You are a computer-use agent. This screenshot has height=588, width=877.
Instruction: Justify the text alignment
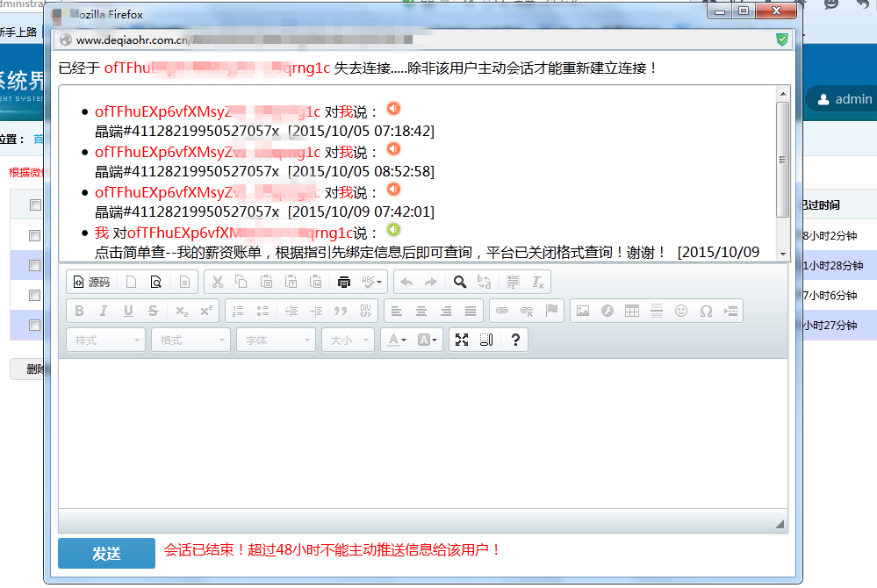(x=471, y=312)
